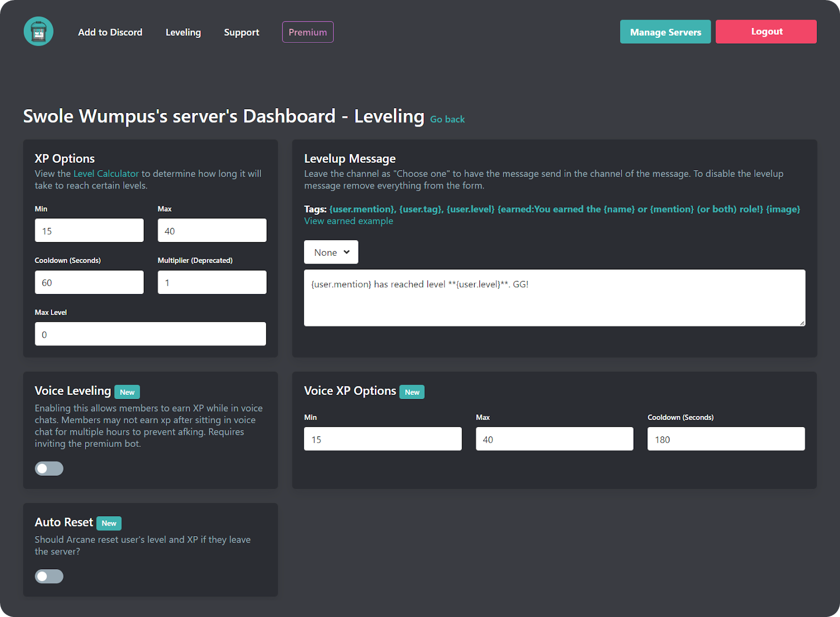Open the Support nav item
The height and width of the screenshot is (617, 840).
point(241,32)
